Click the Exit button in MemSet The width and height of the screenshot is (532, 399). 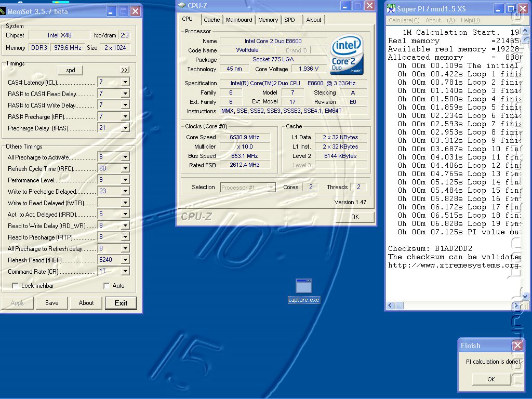[x=121, y=303]
